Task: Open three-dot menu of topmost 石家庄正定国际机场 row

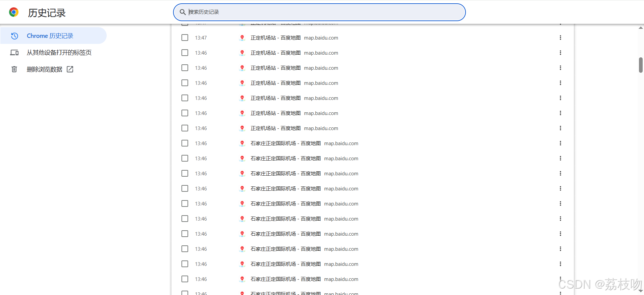Action: pyautogui.click(x=560, y=143)
